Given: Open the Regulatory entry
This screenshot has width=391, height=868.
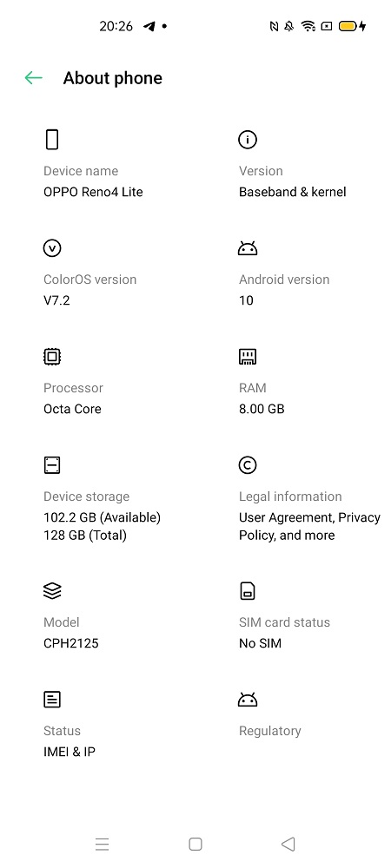Looking at the screenshot, I should [269, 731].
